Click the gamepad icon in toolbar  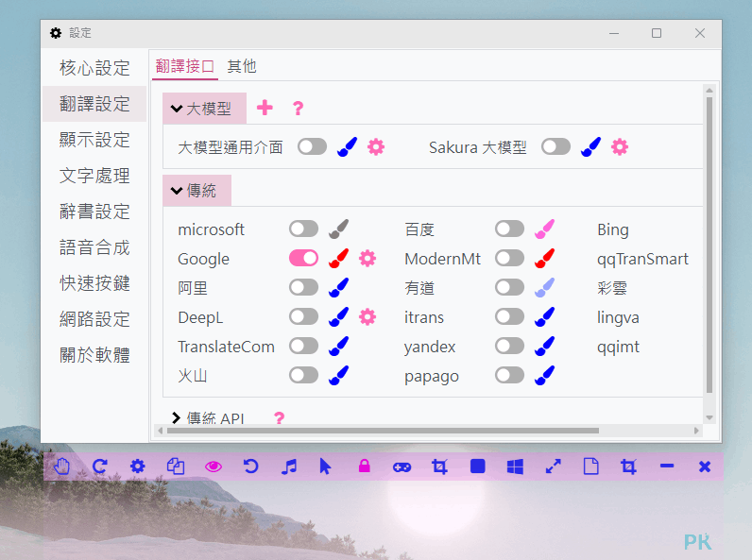[x=402, y=467]
